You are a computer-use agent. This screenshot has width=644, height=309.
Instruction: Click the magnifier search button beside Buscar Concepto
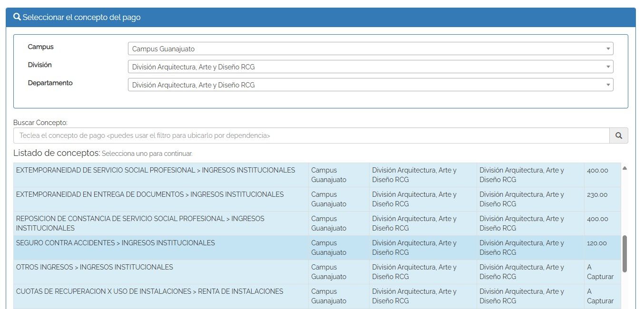pyautogui.click(x=619, y=135)
